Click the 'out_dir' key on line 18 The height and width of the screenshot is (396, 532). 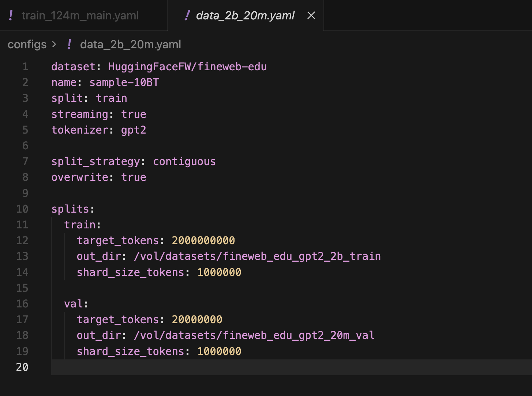coord(99,335)
